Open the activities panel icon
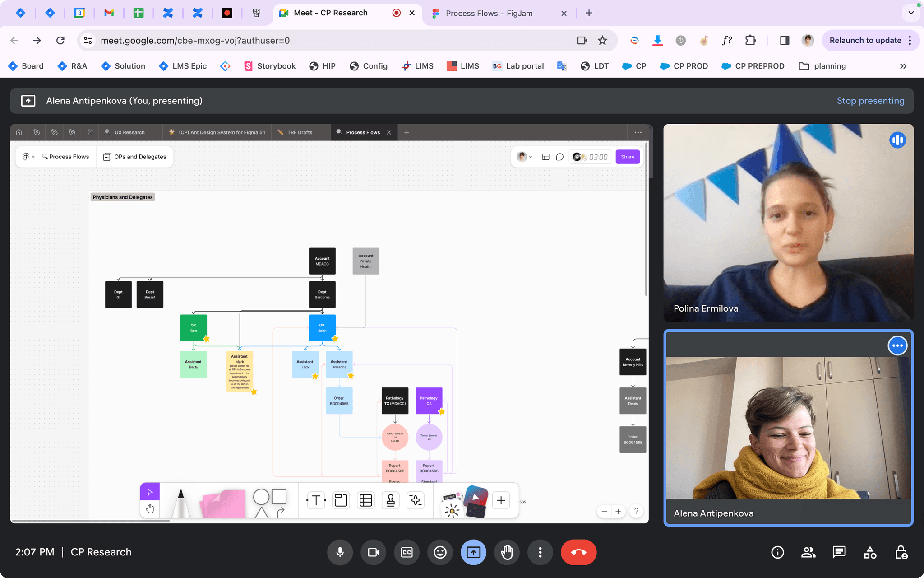The image size is (924, 578). [x=870, y=552]
